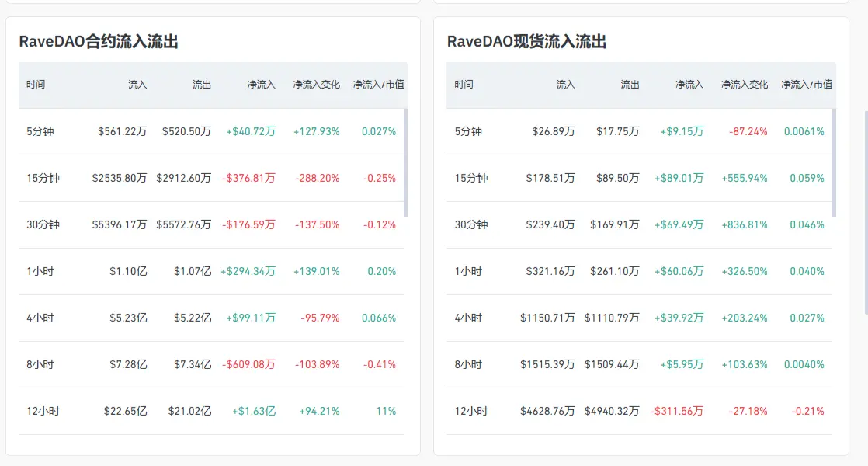
Task: Click outflow value $4940.32万
Action: tap(613, 411)
